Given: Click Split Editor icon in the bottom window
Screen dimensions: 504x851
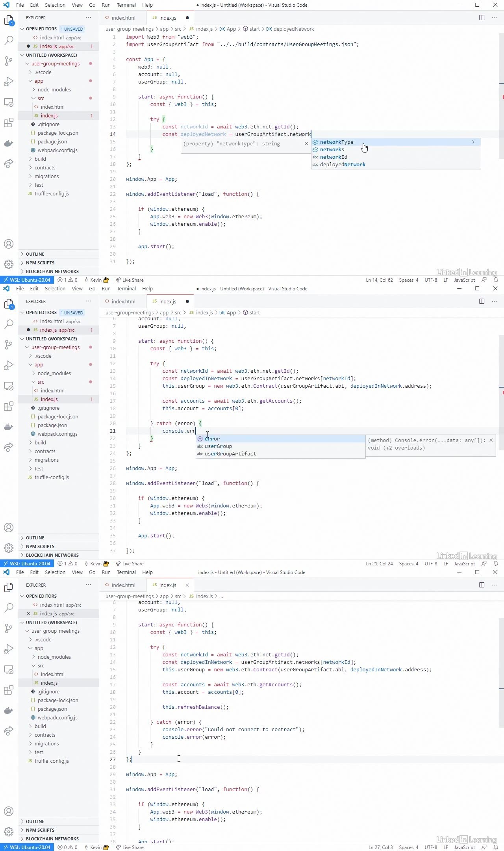Looking at the screenshot, I should [x=482, y=585].
